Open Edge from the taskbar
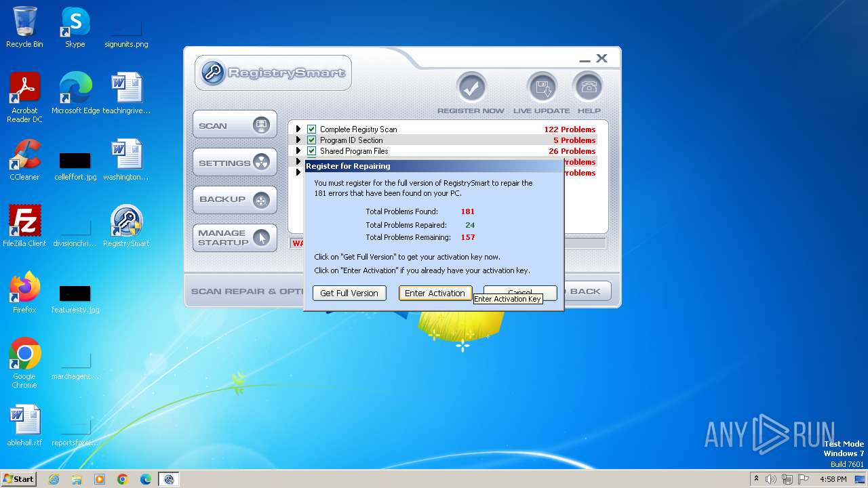Viewport: 868px width, 488px height. tap(146, 479)
